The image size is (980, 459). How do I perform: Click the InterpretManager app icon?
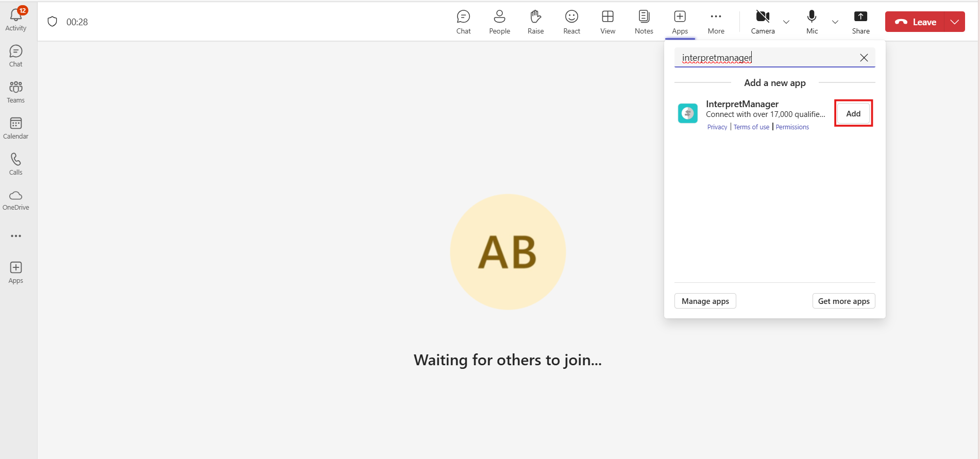coord(688,113)
